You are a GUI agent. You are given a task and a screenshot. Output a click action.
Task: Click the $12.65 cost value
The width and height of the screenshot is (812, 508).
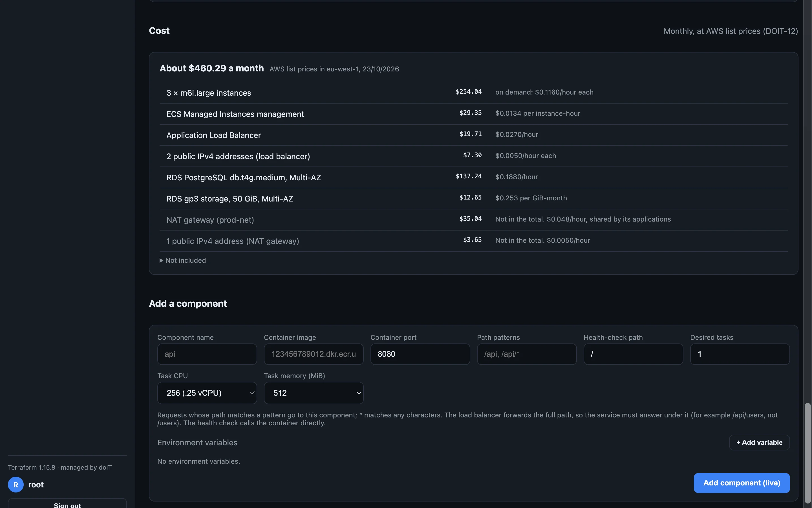[470, 198]
